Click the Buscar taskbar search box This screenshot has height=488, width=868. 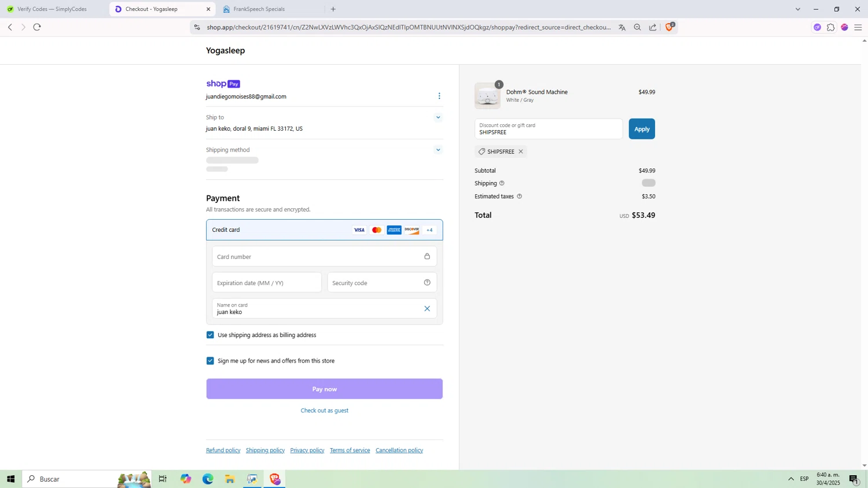coord(87,479)
